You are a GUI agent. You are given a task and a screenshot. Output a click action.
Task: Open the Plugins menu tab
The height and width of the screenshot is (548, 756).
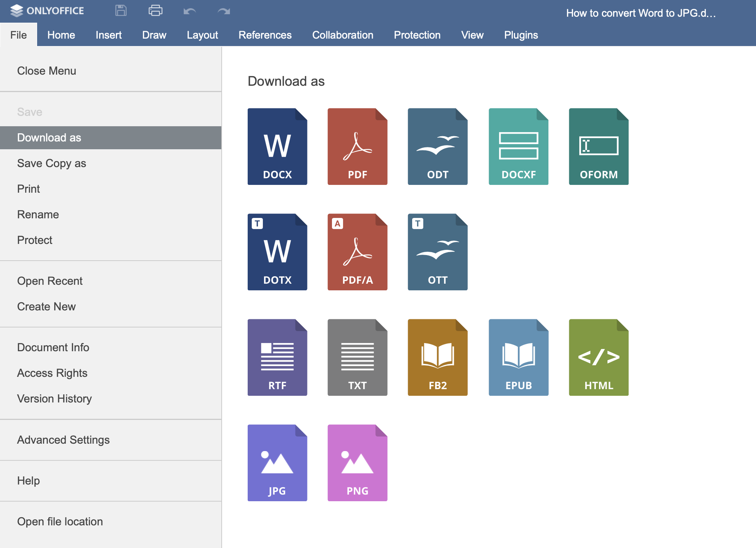click(521, 35)
